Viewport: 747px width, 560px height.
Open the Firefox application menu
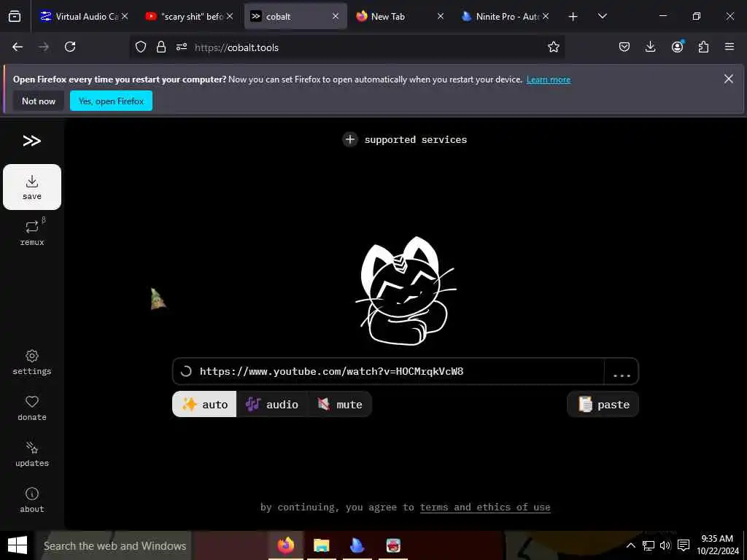(729, 47)
